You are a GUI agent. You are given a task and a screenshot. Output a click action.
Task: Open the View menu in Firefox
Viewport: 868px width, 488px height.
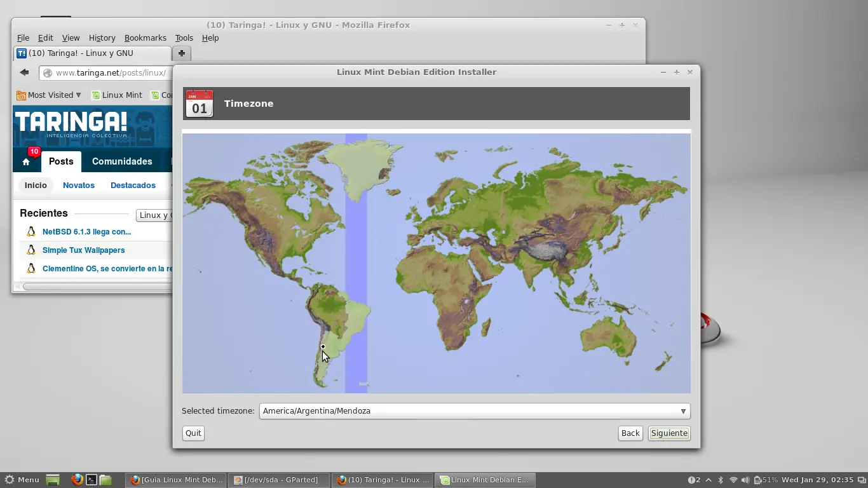(x=71, y=38)
